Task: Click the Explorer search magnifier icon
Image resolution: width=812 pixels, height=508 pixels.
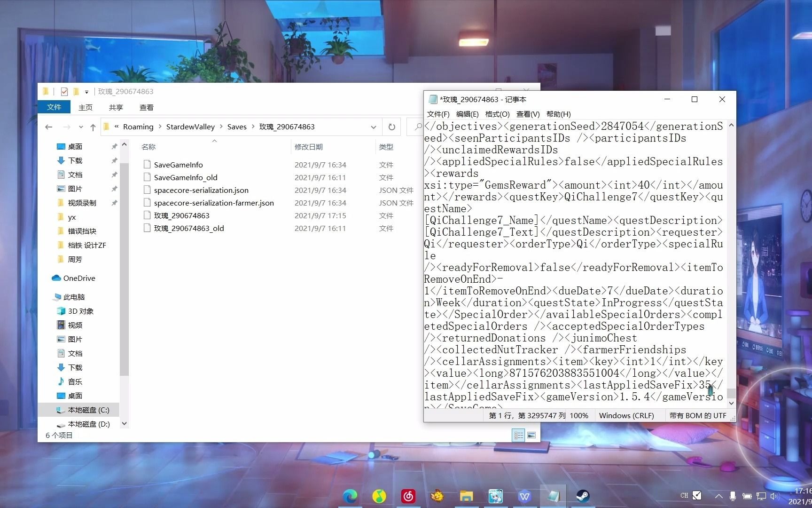Action: pos(418,127)
